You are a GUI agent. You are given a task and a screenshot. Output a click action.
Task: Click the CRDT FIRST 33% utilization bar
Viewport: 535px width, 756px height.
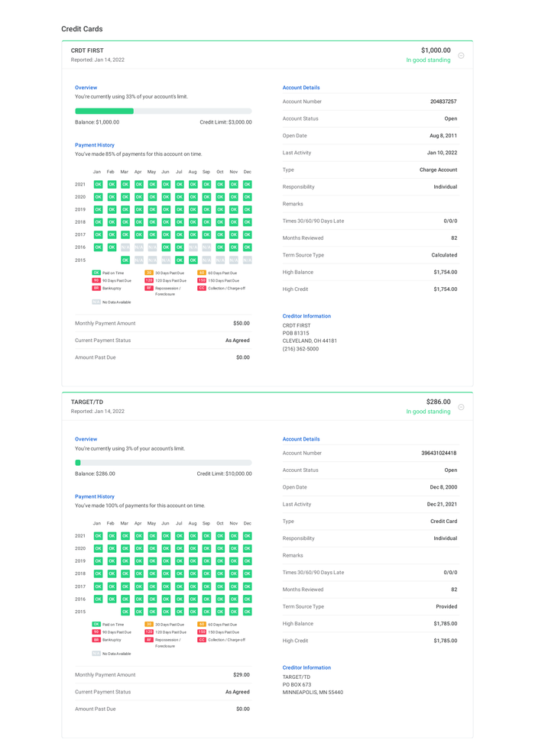pos(163,111)
